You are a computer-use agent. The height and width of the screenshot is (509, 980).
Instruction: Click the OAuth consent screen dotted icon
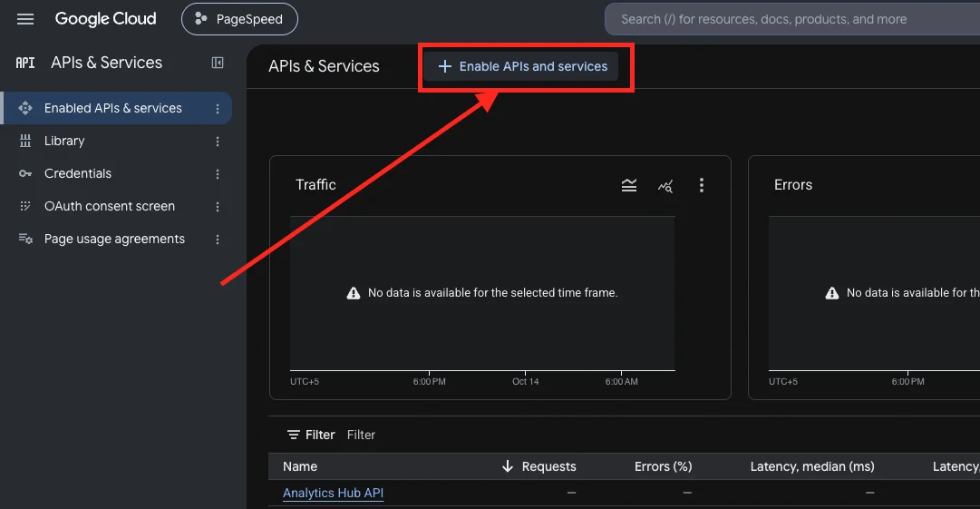(25, 206)
